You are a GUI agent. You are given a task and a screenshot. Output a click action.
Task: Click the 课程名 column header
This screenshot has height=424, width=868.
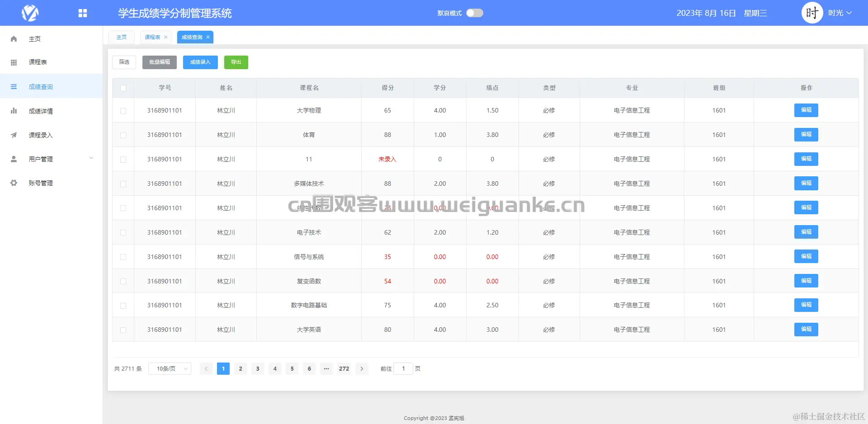pyautogui.click(x=309, y=88)
